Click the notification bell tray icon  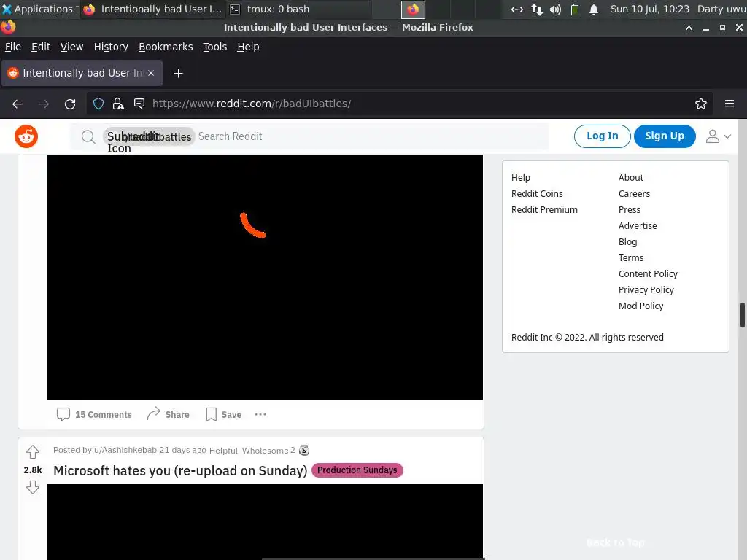pos(594,9)
